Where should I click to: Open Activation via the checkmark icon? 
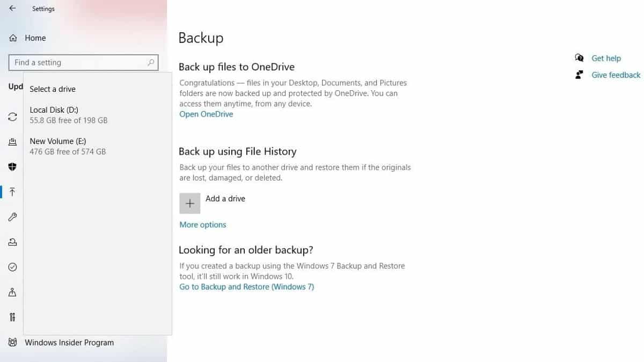click(x=12, y=267)
